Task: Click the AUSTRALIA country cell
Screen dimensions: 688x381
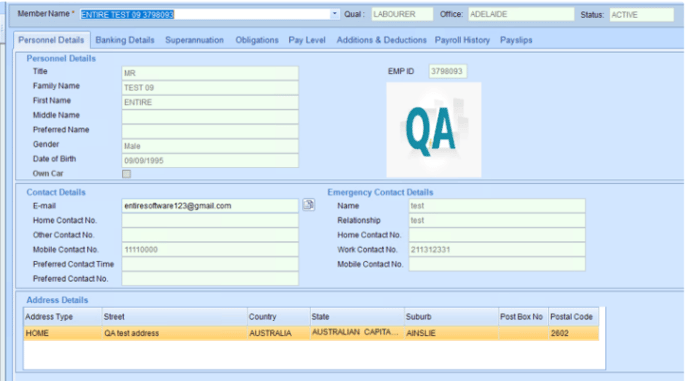Action: (x=279, y=333)
